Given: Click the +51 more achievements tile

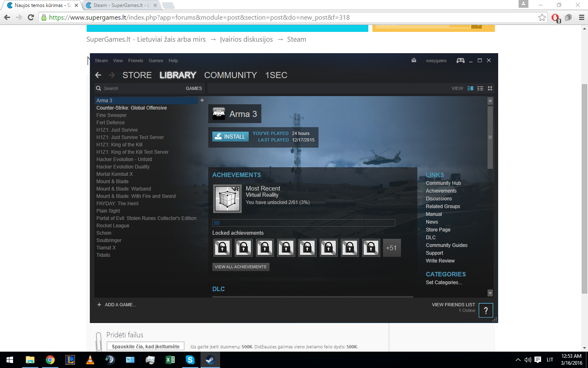Looking at the screenshot, I should pos(392,248).
